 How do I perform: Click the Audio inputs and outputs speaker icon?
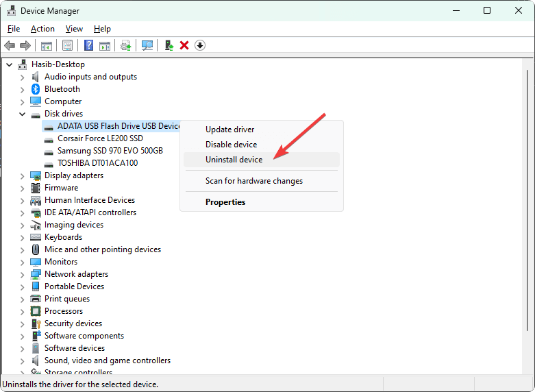click(x=36, y=77)
